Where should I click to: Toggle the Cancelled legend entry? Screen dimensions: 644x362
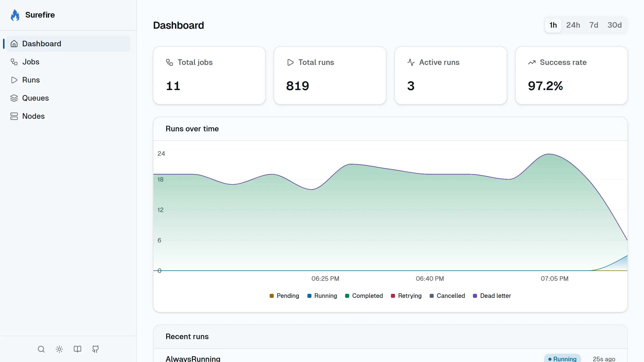[x=447, y=296]
